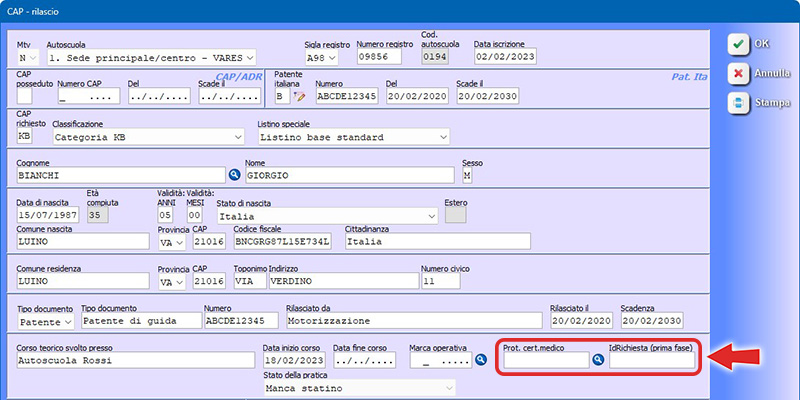Click the IdRichiesta (prima fase) field
The image size is (800, 400).
651,360
